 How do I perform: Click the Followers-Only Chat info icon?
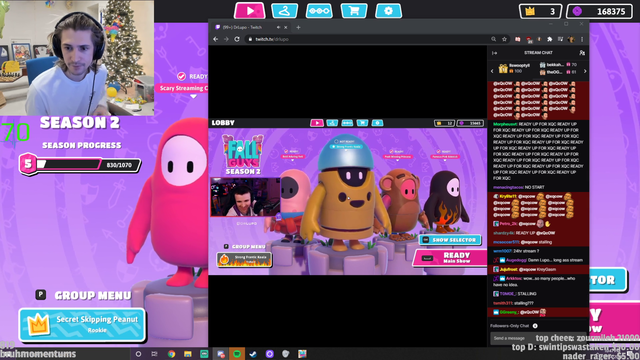point(535,326)
